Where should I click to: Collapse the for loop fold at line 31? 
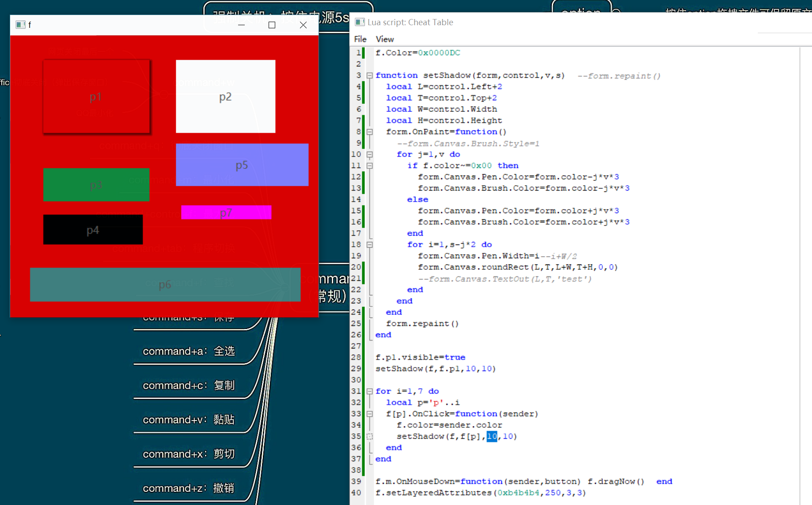click(370, 391)
